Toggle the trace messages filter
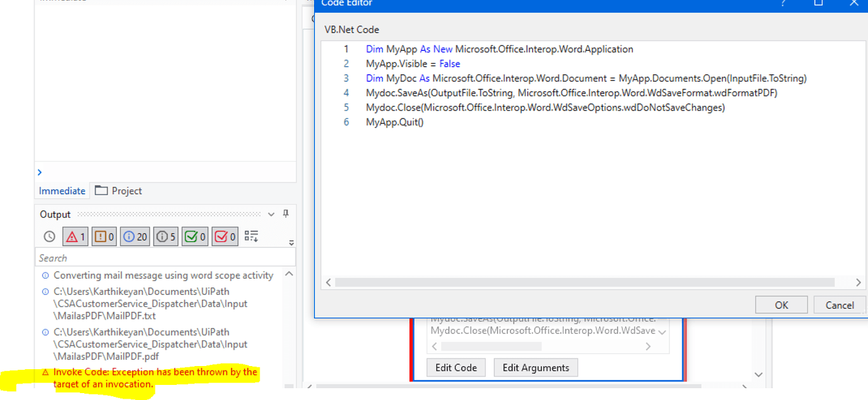 click(165, 236)
